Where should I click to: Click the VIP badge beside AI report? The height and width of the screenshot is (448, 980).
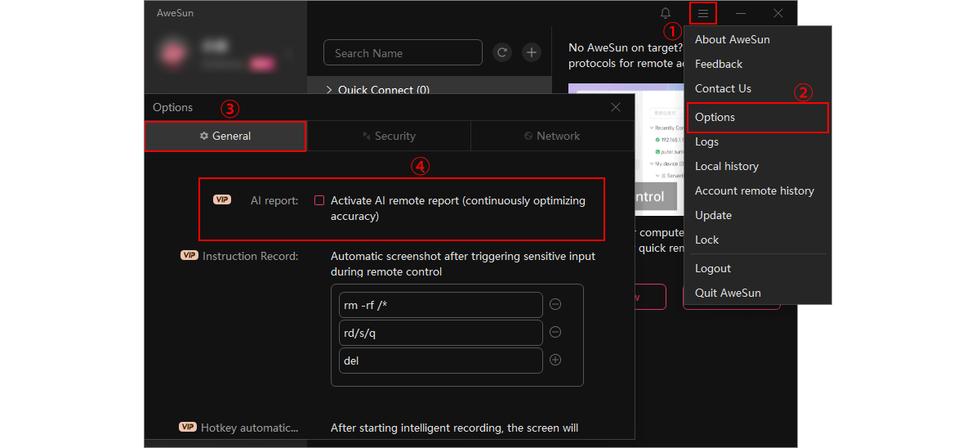pyautogui.click(x=222, y=199)
